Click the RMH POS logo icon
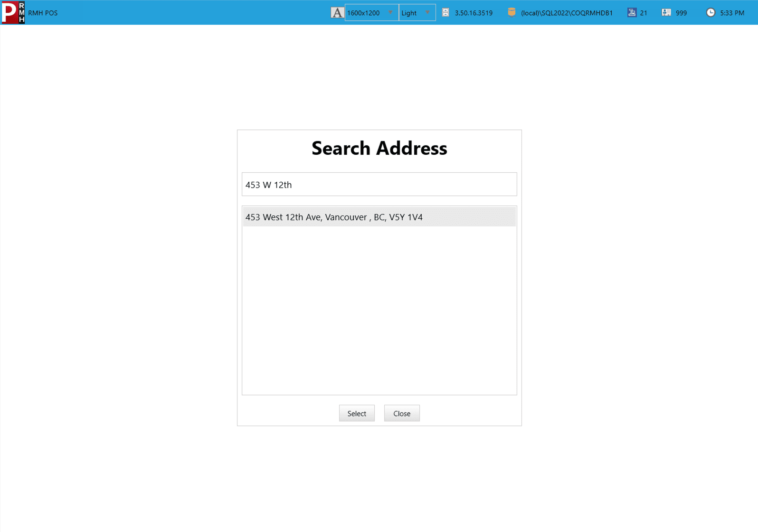 [x=12, y=12]
